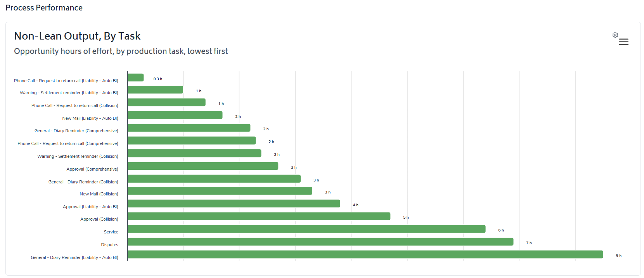Viewport: 644px width, 278px height.
Task: Click the Warning - Settlement reminder (Collision) bar
Action: point(194,153)
